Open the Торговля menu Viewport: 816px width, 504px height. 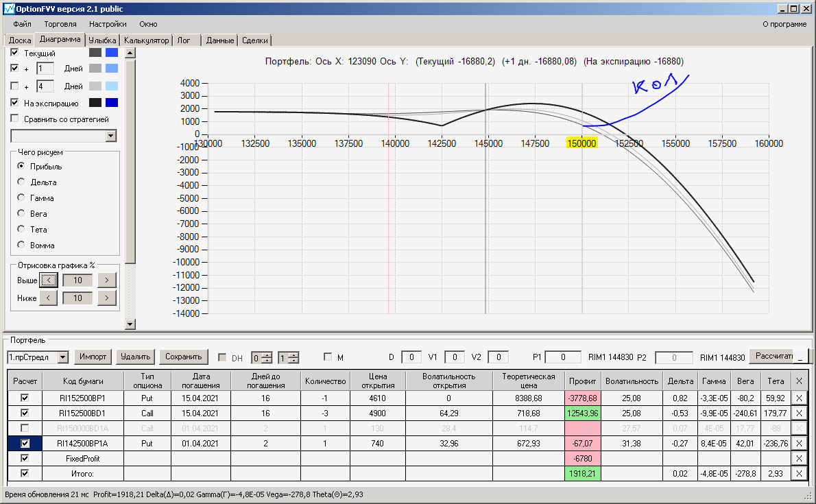coord(60,24)
